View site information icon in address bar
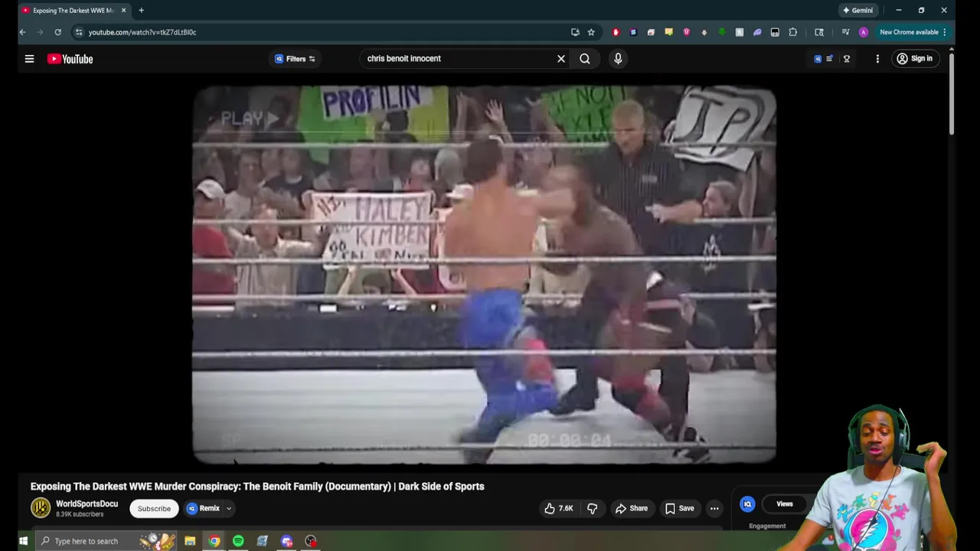The image size is (980, 551). click(79, 32)
